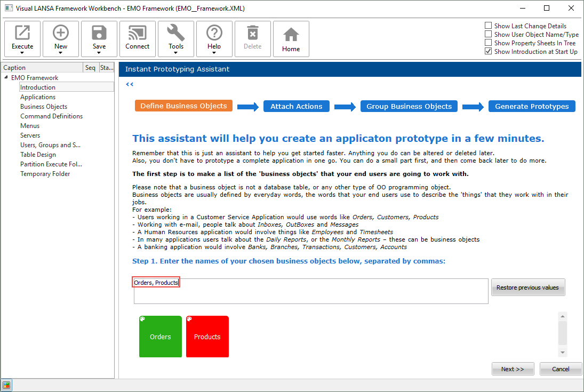Click the Instant Prototyping Assistant title bar
Image resolution: width=584 pixels, height=392 pixels.
coord(350,69)
